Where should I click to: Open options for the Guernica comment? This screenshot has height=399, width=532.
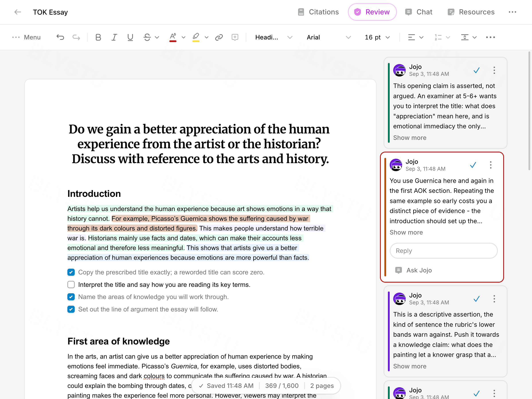[x=491, y=165]
